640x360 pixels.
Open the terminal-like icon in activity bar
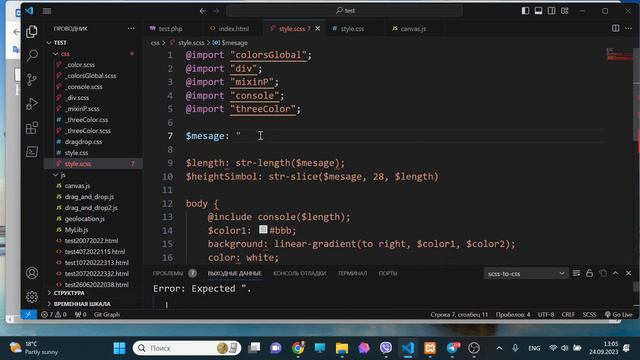[32, 152]
